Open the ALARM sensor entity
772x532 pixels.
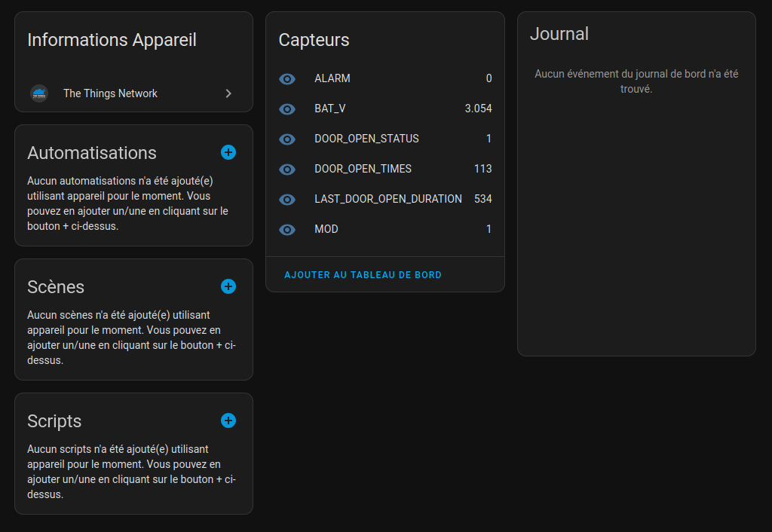[x=385, y=78]
